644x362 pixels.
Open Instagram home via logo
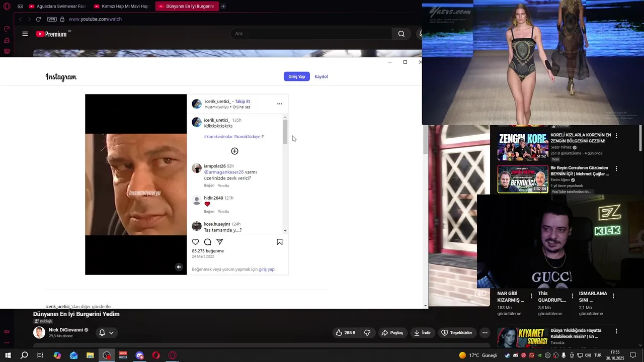pos(61,77)
